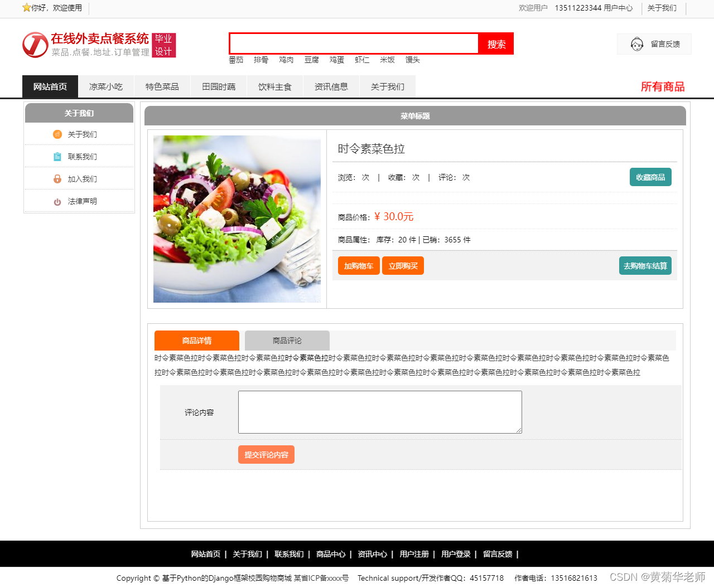This screenshot has width=714, height=588.
Task: Click the power icon beside 法律声明
Action: point(57,201)
